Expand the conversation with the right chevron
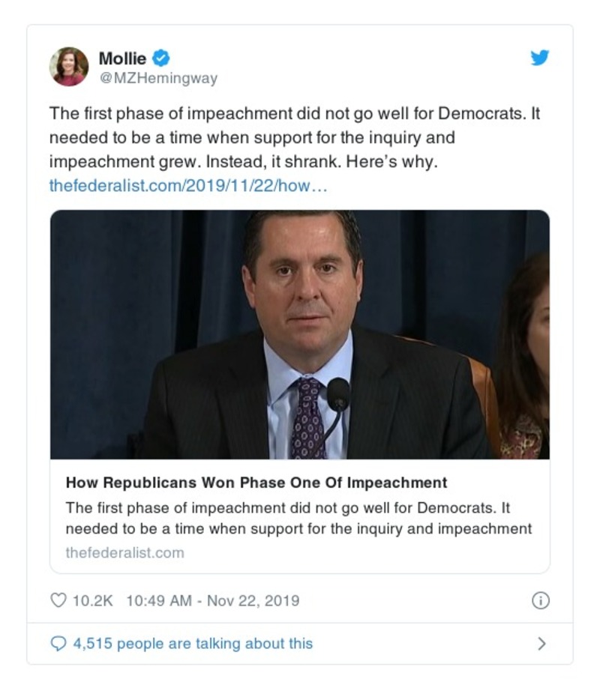This screenshot has width=600, height=700. [541, 643]
